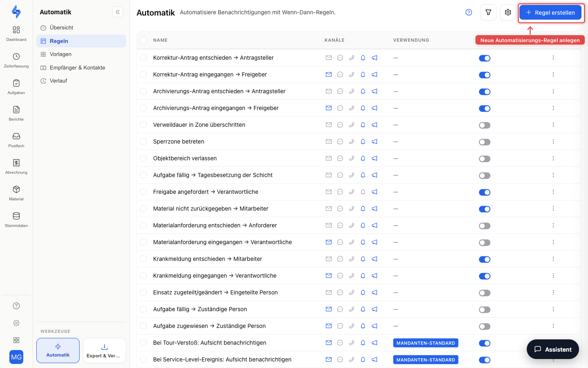The height and width of the screenshot is (368, 588).
Task: Click the Regel erstellen button
Action: 550,13
